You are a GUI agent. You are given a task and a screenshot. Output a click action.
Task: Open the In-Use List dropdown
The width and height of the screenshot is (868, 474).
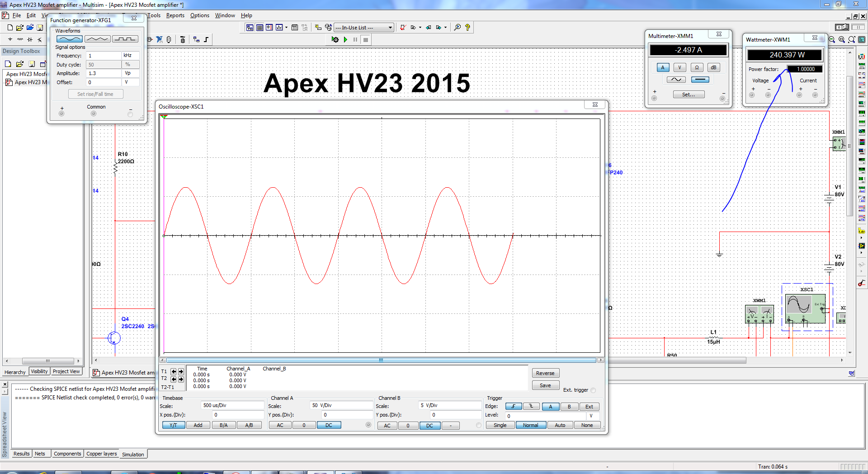tap(364, 28)
